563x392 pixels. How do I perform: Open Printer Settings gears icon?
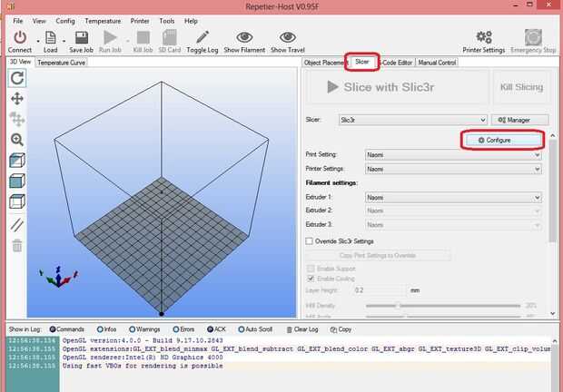[484, 37]
